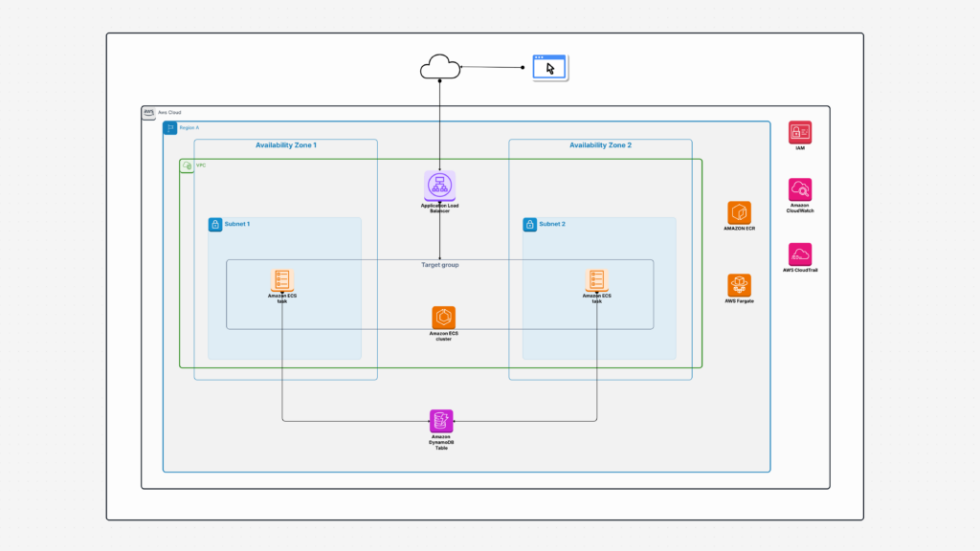Click the green VPC icon
The height and width of the screenshot is (551, 980).
pos(186,165)
